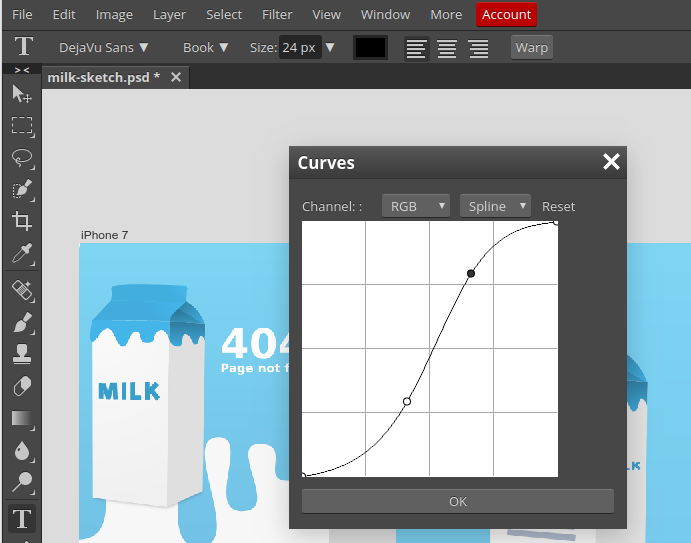Select the Rectangle Select tool

click(22, 126)
